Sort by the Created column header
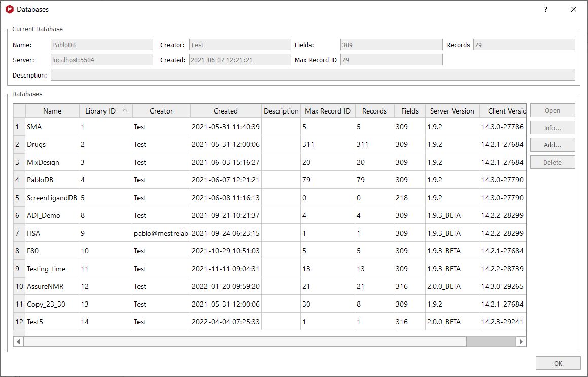The width and height of the screenshot is (588, 377). 226,111
